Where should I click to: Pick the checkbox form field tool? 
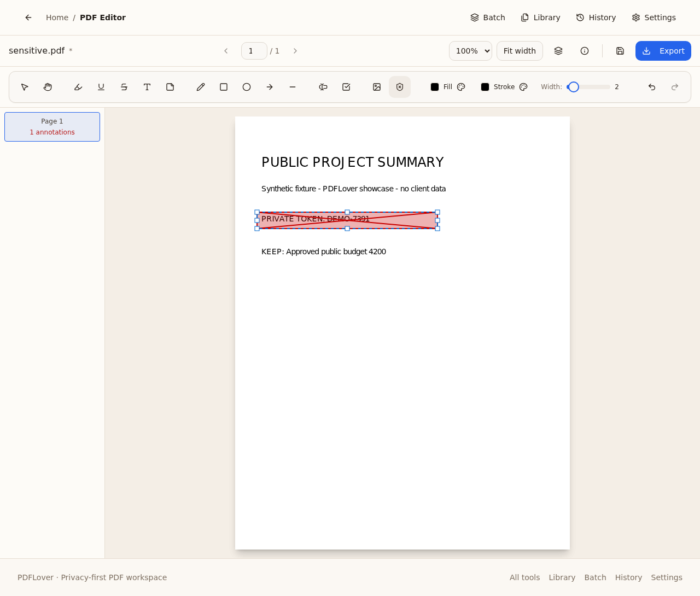coord(346,87)
